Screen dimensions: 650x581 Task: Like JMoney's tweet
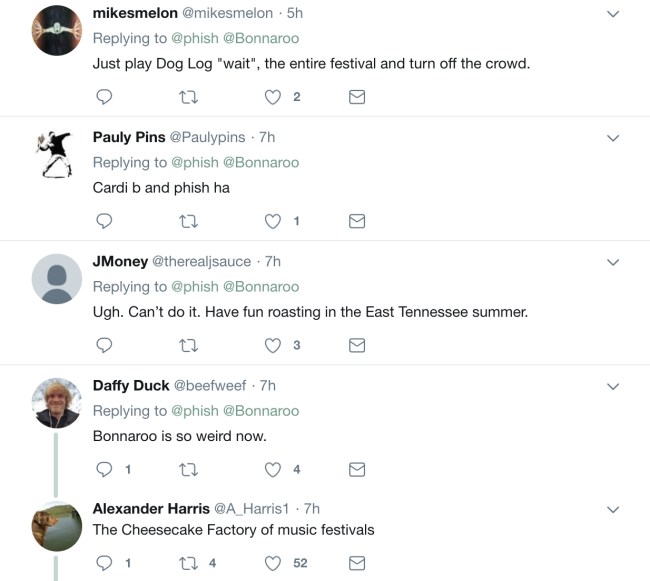[273, 345]
